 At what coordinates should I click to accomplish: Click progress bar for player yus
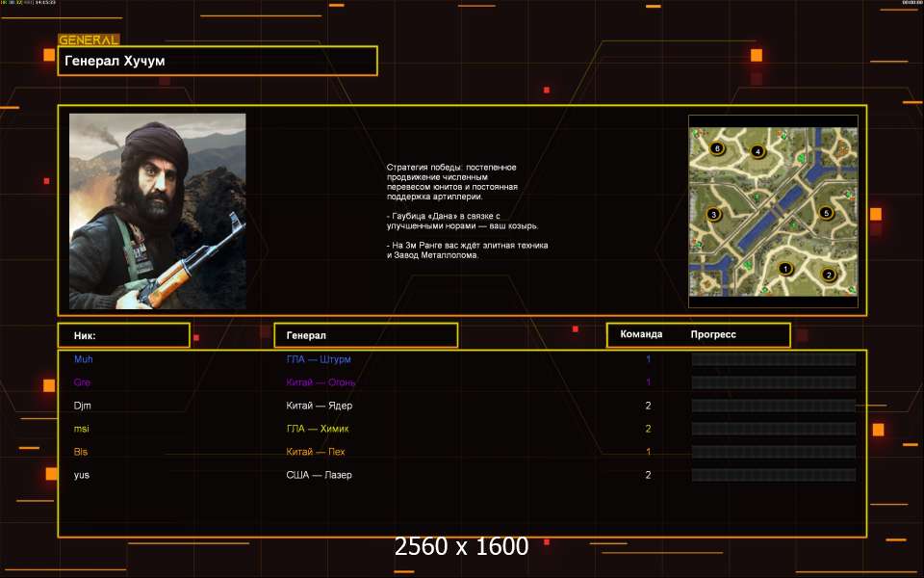pyautogui.click(x=773, y=475)
